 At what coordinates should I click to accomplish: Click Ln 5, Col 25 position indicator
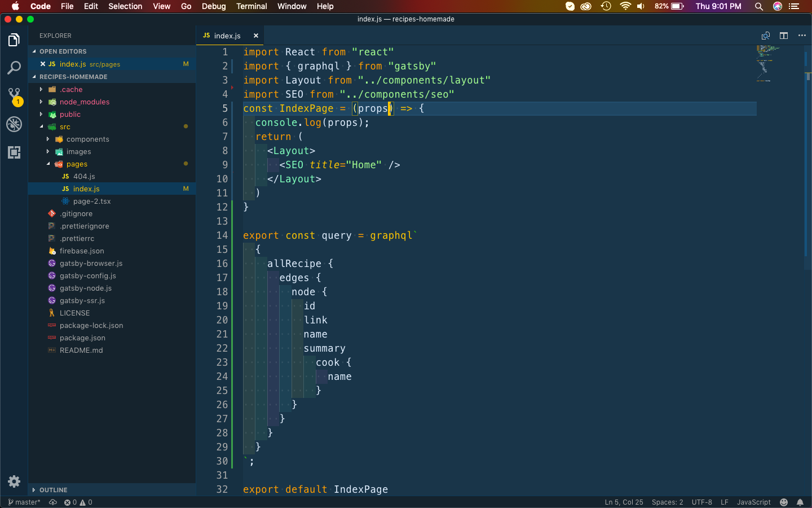[624, 502]
